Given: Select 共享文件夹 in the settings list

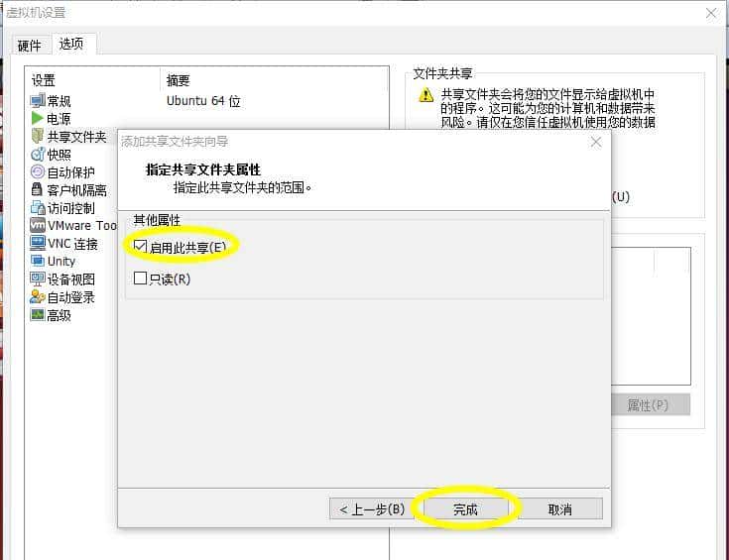Looking at the screenshot, I should [x=76, y=137].
